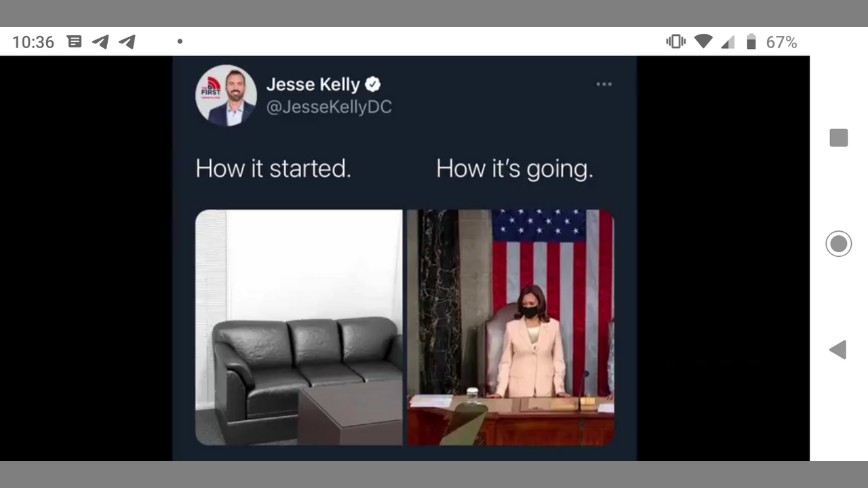
Task: Tap the battery icon showing 67%
Action: point(751,42)
